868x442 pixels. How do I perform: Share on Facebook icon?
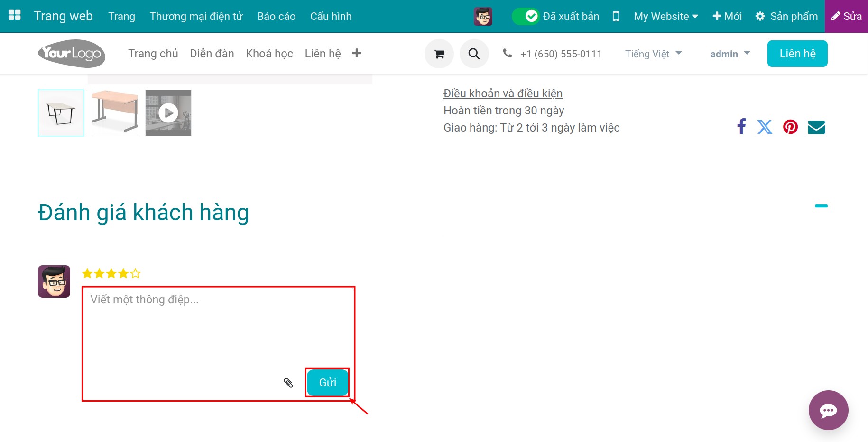741,126
